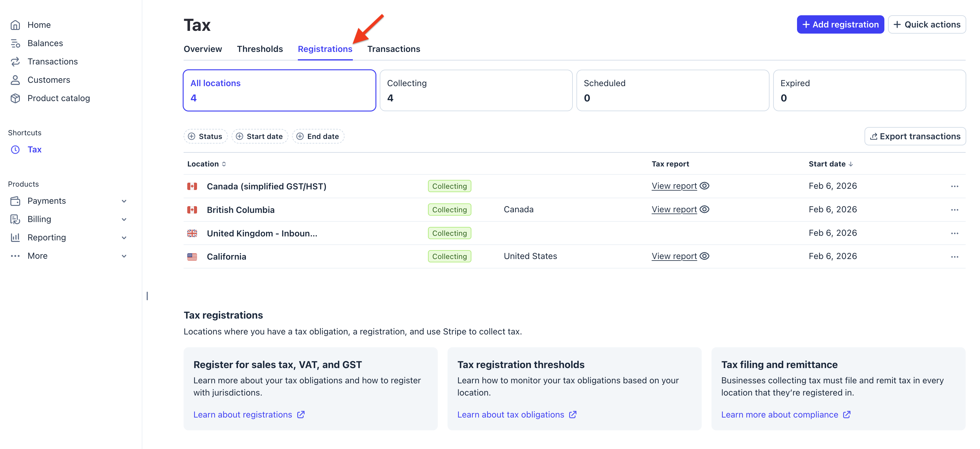
Task: Click the Export transactions icon
Action: pyautogui.click(x=873, y=136)
